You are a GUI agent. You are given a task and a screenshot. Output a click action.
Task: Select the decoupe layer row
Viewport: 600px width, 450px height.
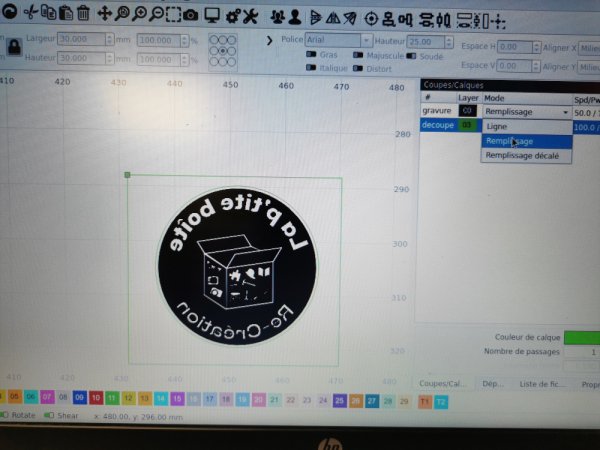[438, 126]
